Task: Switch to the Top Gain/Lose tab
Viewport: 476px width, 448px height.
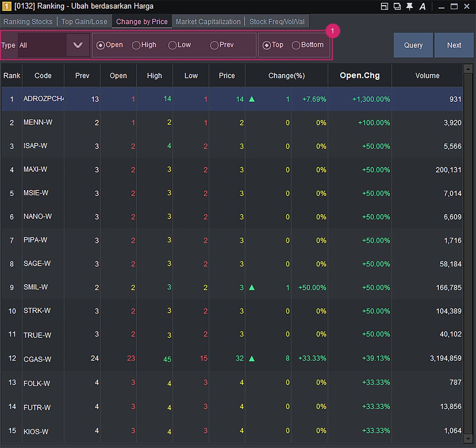Action: (84, 22)
